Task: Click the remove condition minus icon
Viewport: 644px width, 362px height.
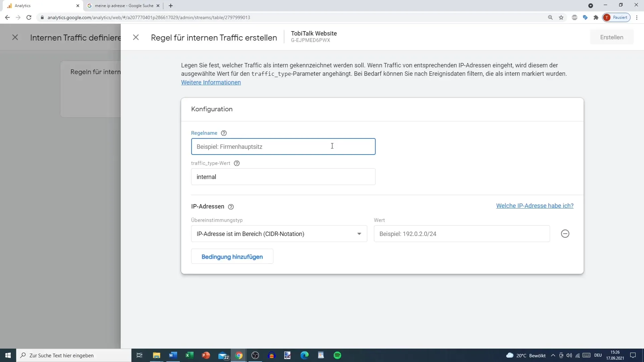Action: coord(565,234)
